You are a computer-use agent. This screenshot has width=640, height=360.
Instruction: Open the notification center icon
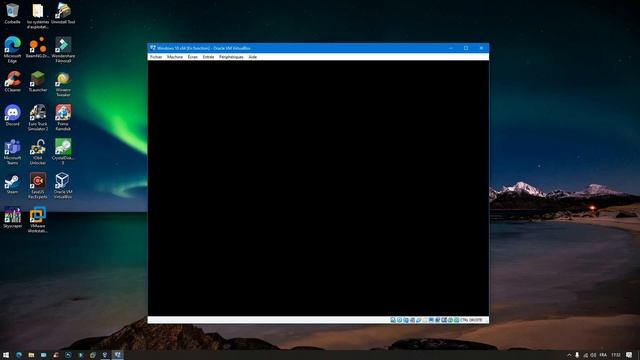[x=629, y=355]
